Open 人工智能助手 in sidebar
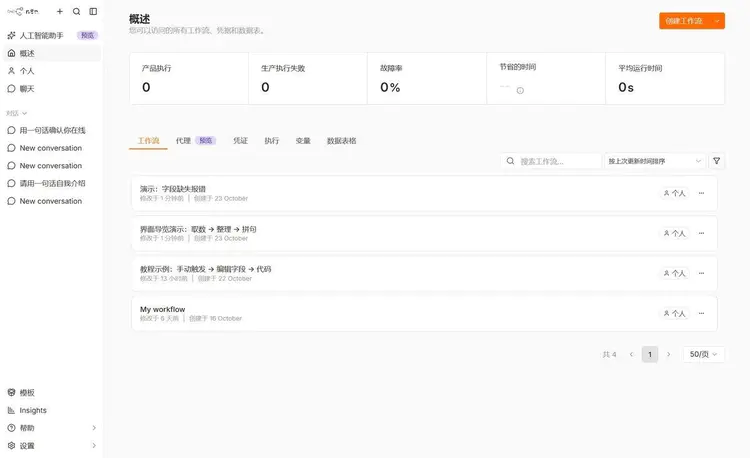The image size is (750, 458). pos(52,35)
